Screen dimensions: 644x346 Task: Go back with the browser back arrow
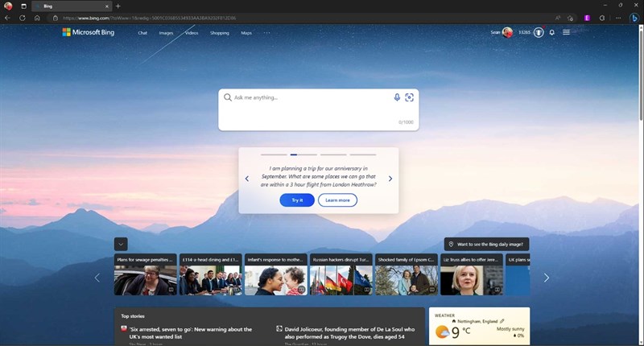click(x=7, y=18)
